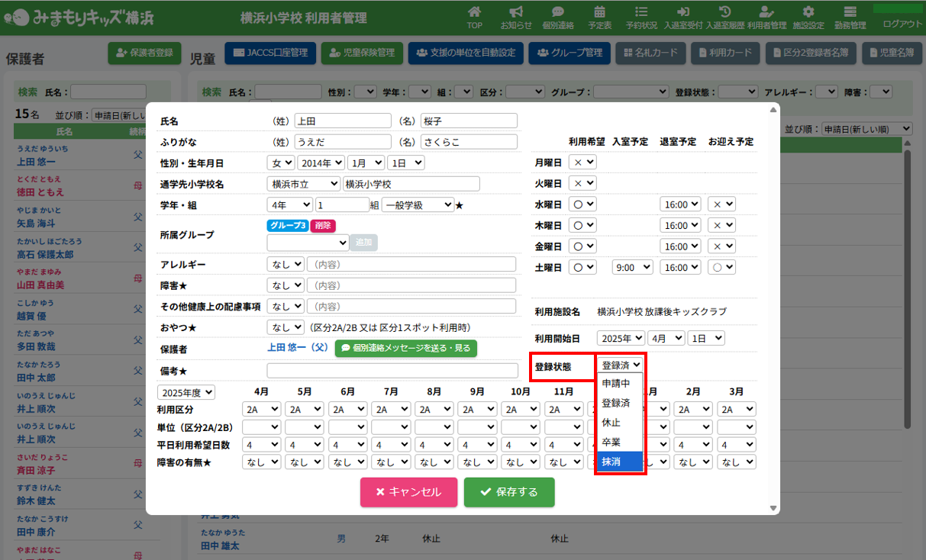Screen dimensions: 926x560
Task: Open the 予定表 calendar icon
Action: coord(599,18)
